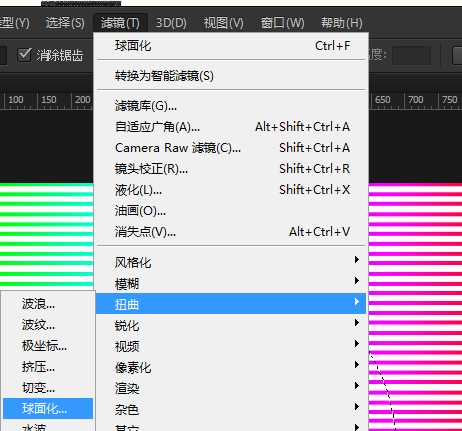
Task: Toggle the 消除锯齿 checkbox
Action: click(25, 55)
